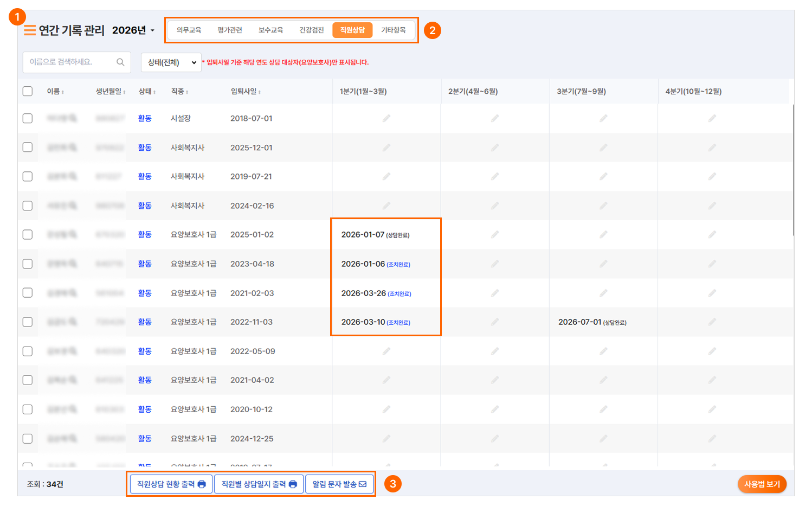Open the 2026-03-26 (조치완료) counseling entry
This screenshot has height=506, width=812.
click(376, 293)
